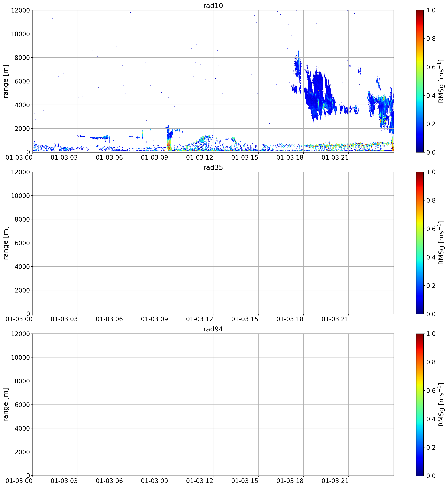Click the RMSg label beside the rad94 colorbar

point(441,405)
